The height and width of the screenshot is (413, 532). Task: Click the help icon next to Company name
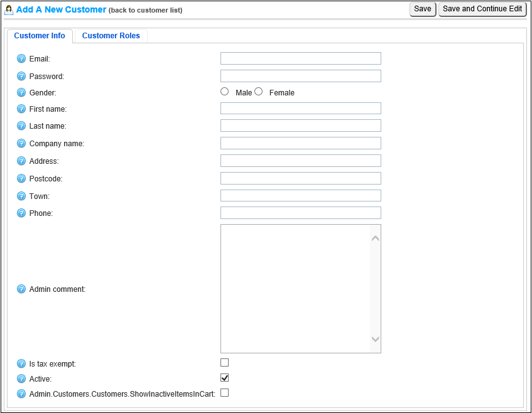click(21, 144)
